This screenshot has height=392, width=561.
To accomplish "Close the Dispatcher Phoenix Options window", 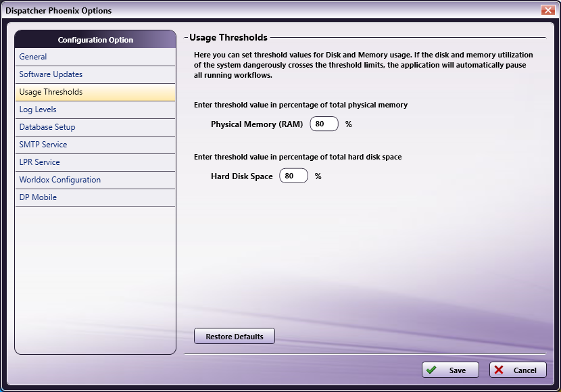I will click(547, 10).
